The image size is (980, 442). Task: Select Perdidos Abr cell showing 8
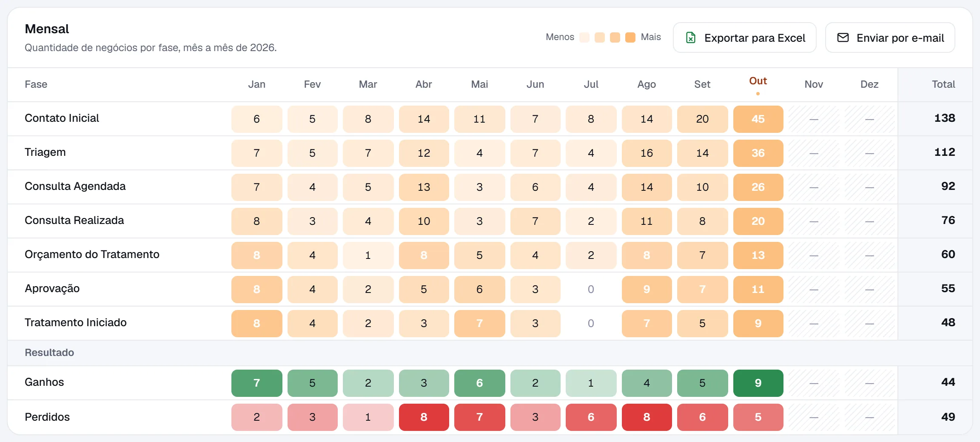424,417
